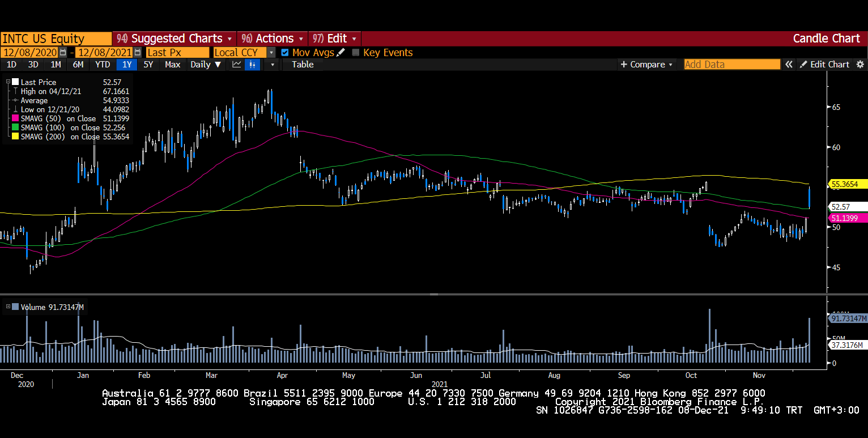Viewport: 868px width, 438px height.
Task: Click the INTC US Equity security field
Action: pyautogui.click(x=56, y=39)
